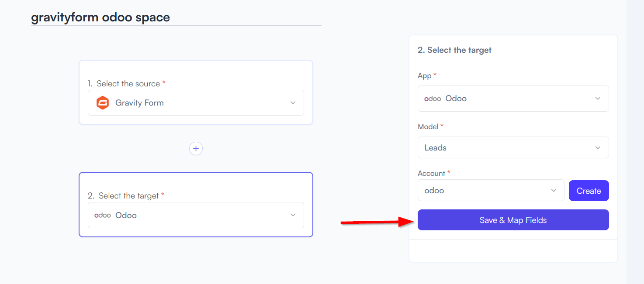Open the App dropdown chevron
Screen dimensions: 644x284
point(598,99)
